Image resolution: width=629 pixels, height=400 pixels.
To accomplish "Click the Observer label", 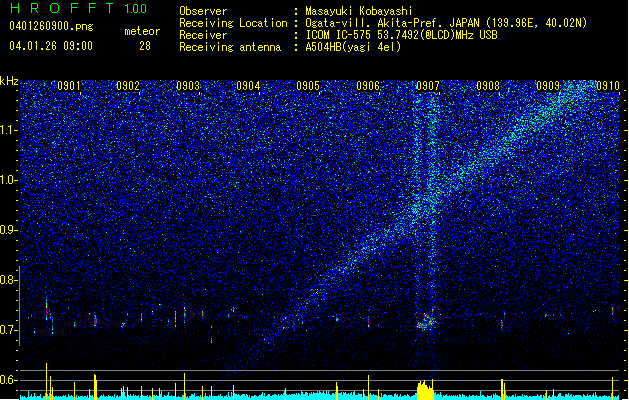I will 203,11.
